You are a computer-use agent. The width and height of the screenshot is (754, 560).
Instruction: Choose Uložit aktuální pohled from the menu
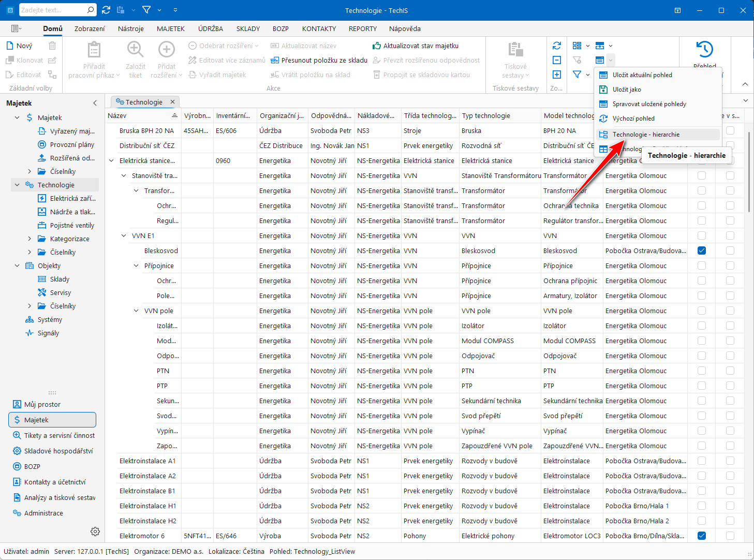click(x=658, y=75)
